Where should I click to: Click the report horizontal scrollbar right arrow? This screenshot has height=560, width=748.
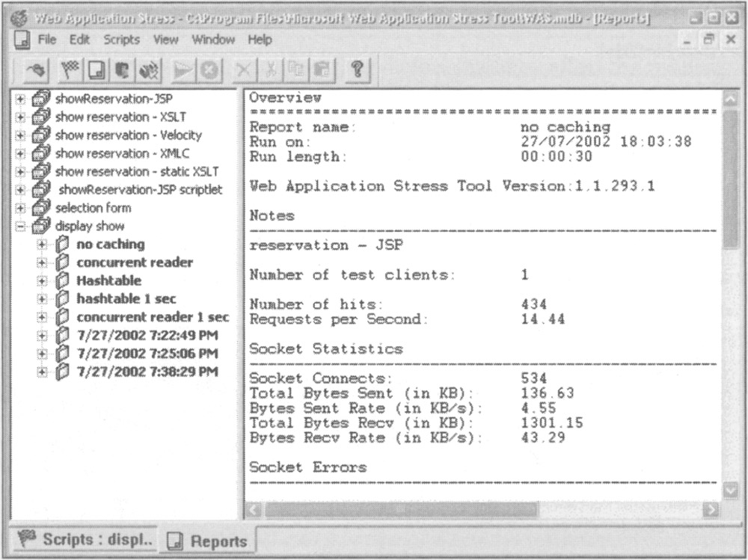coord(711,510)
